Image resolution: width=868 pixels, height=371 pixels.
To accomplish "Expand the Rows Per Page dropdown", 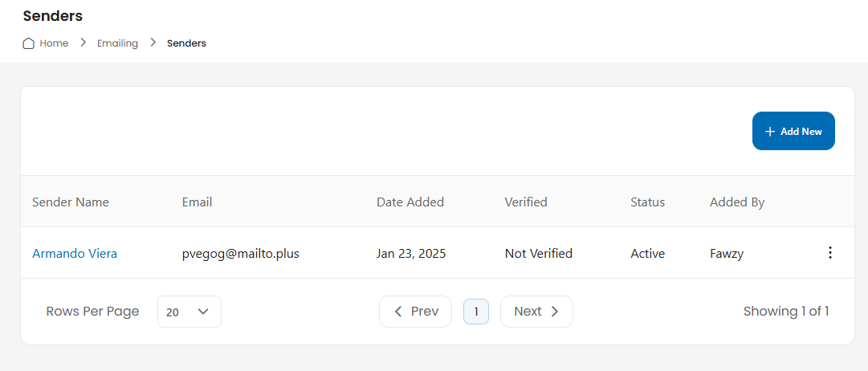I will pyautogui.click(x=189, y=312).
